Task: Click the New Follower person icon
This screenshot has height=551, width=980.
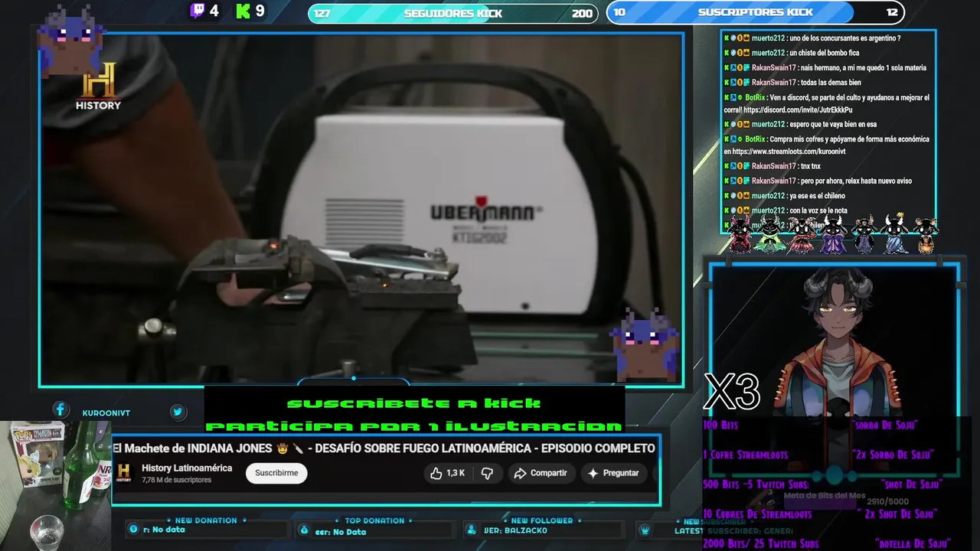Action: click(x=471, y=530)
